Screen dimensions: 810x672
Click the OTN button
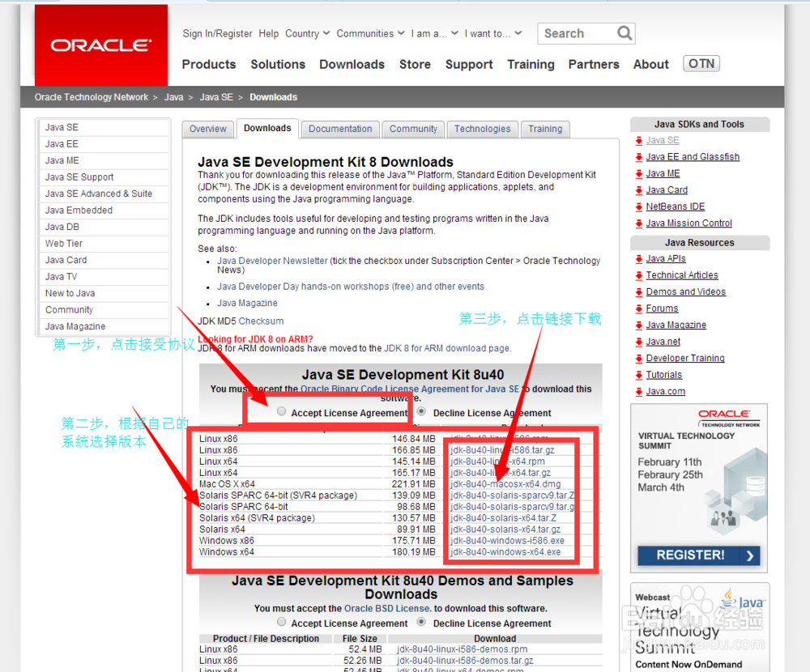click(701, 63)
